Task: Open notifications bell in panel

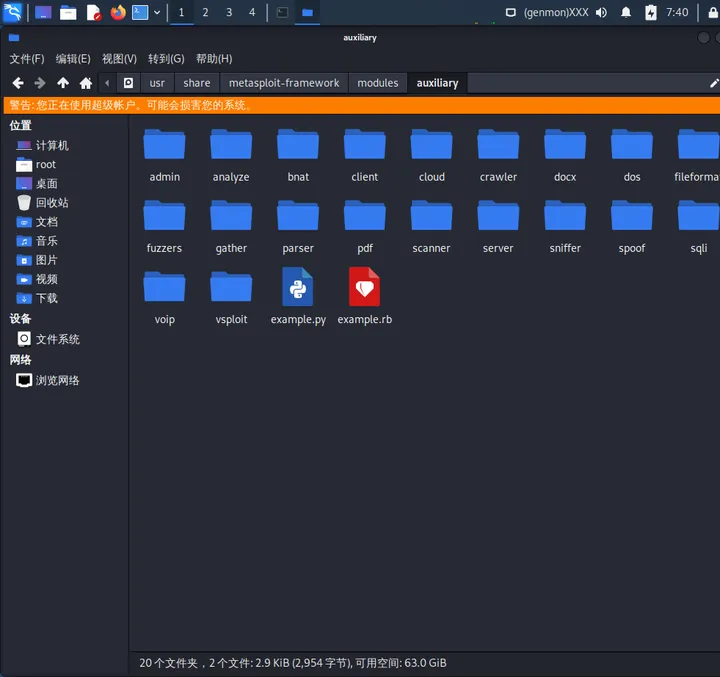Action: [x=626, y=12]
